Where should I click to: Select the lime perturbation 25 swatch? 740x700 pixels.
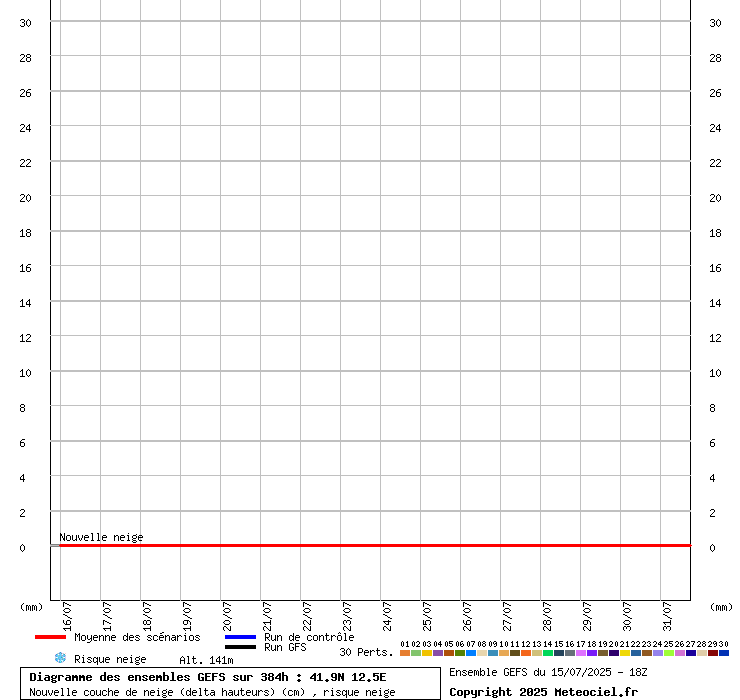click(669, 653)
